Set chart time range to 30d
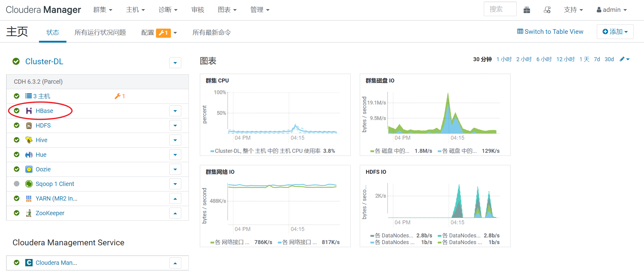This screenshot has height=280, width=644. coord(609,59)
